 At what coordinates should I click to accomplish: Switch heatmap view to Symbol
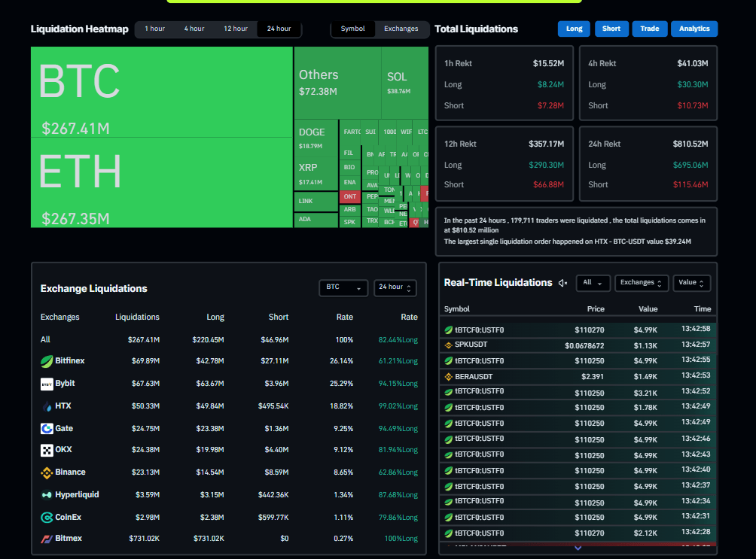point(352,29)
